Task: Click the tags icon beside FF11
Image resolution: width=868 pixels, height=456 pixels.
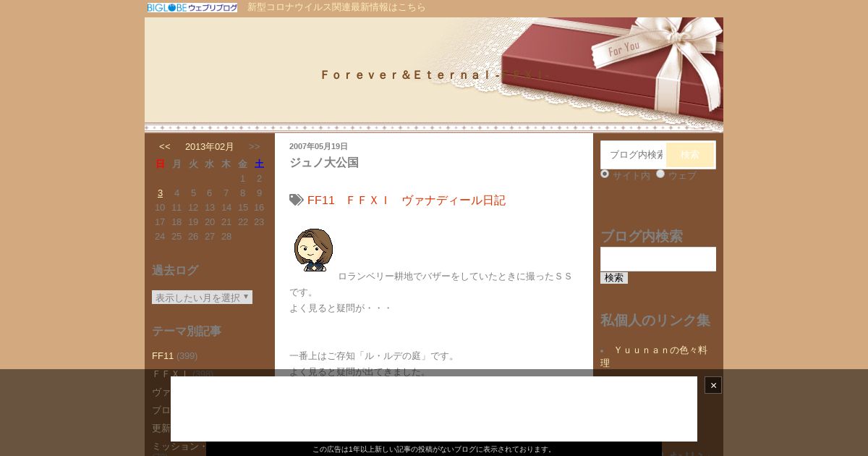Action: 297,200
